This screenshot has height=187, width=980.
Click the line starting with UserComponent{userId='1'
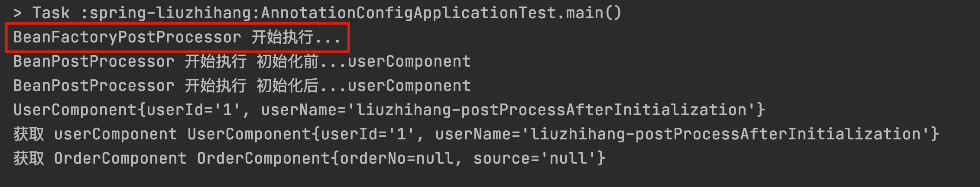[x=389, y=110]
